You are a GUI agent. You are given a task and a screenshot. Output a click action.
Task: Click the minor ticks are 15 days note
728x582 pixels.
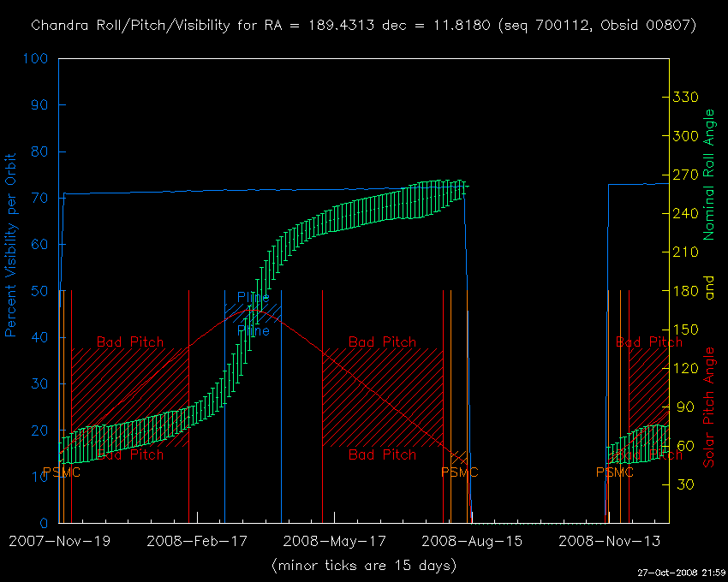[363, 566]
